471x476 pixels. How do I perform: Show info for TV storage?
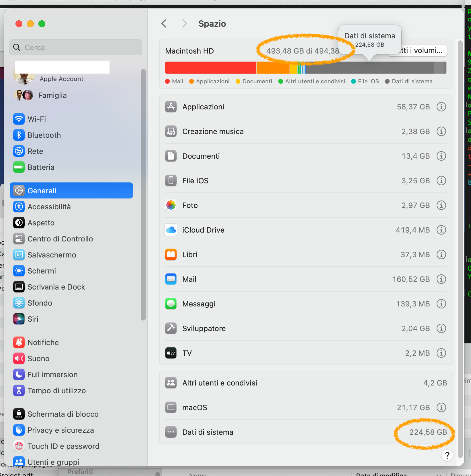[441, 353]
